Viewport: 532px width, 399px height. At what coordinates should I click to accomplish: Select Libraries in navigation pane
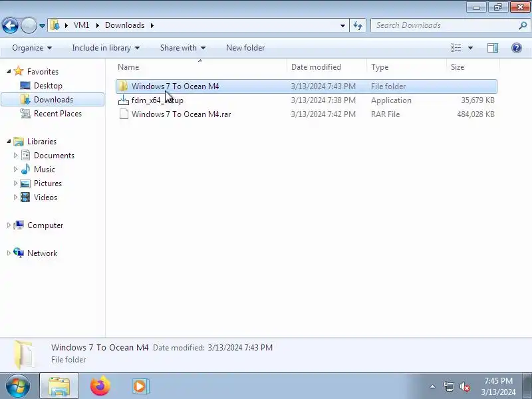click(42, 142)
